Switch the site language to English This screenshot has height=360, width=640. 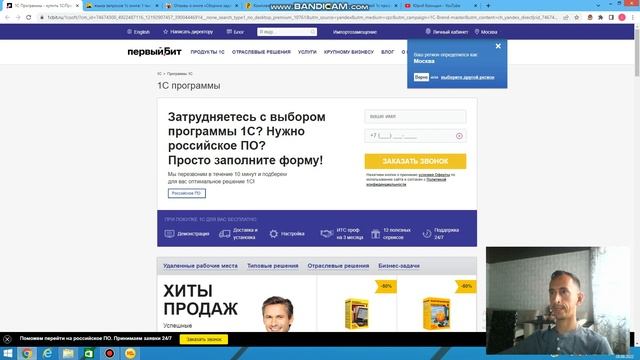(138, 32)
